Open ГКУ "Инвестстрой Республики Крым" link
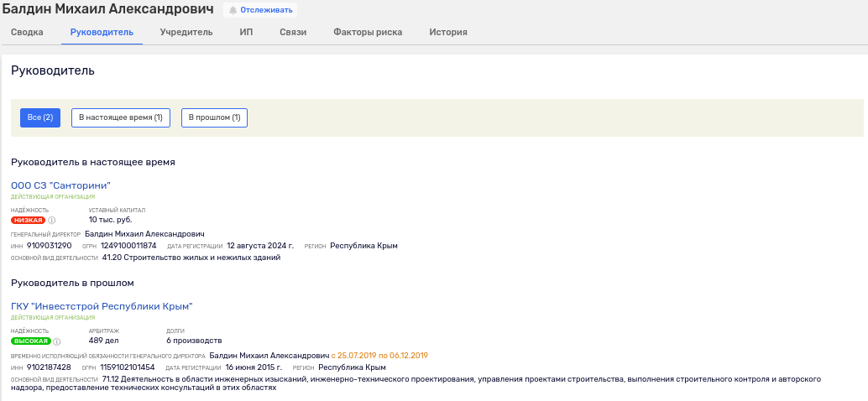The image size is (868, 401). [102, 306]
